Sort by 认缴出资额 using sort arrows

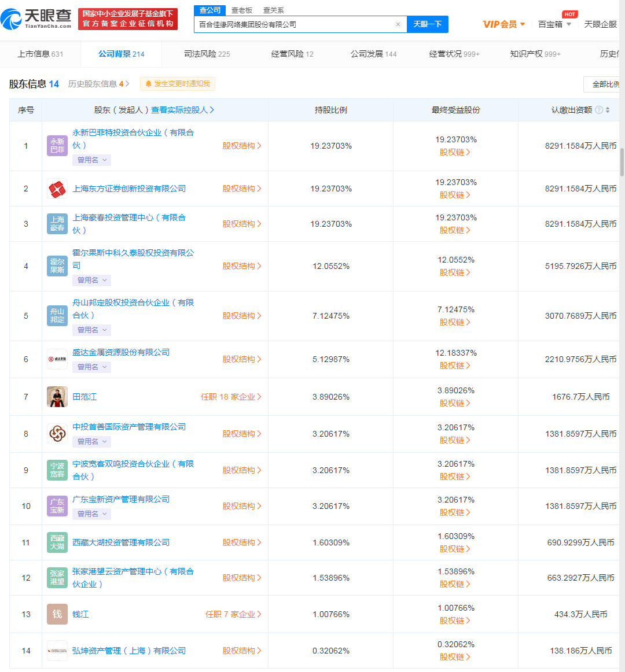[608, 110]
